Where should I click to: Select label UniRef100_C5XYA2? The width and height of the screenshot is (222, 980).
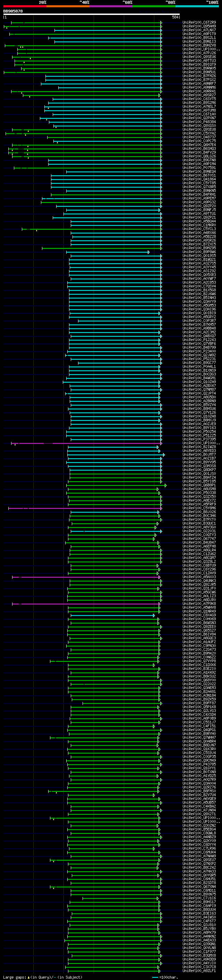pos(199,133)
